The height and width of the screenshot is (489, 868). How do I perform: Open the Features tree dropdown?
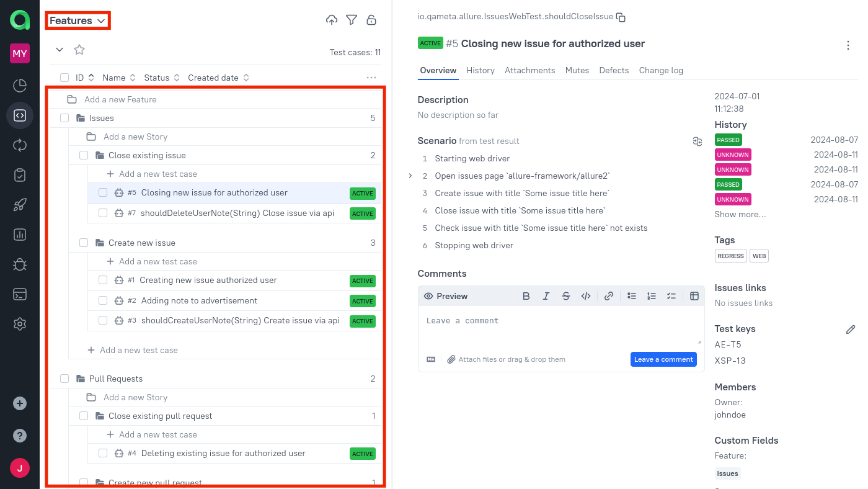pos(78,20)
